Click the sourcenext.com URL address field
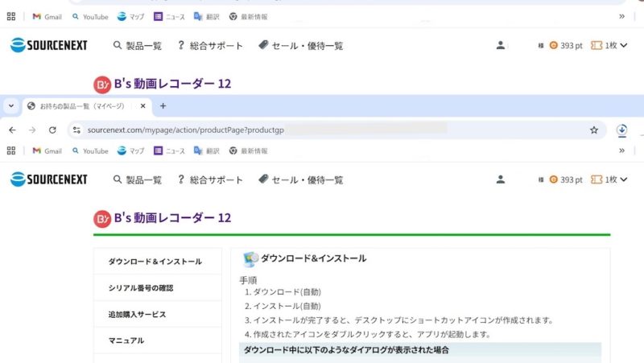Viewport: 644px width, 363px height. tap(242, 130)
